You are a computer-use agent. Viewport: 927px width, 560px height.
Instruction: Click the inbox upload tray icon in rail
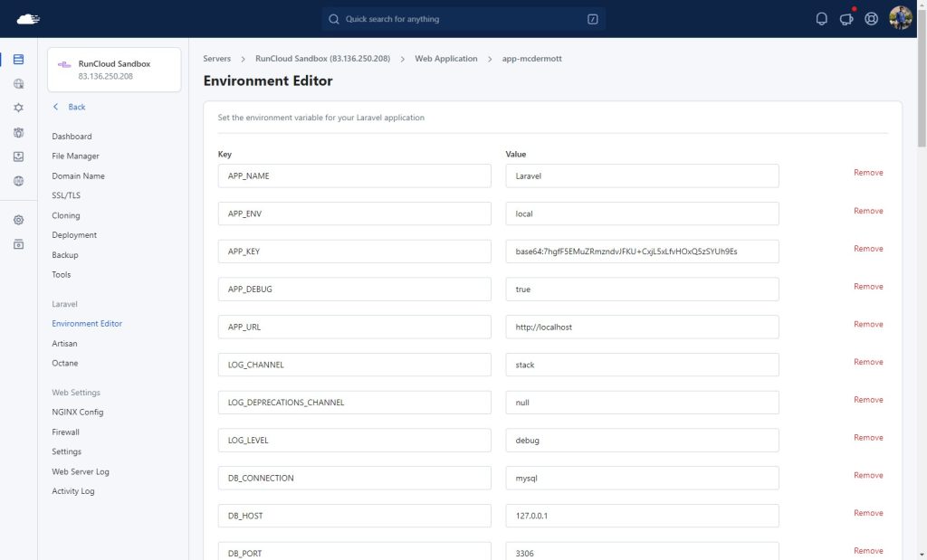click(18, 157)
